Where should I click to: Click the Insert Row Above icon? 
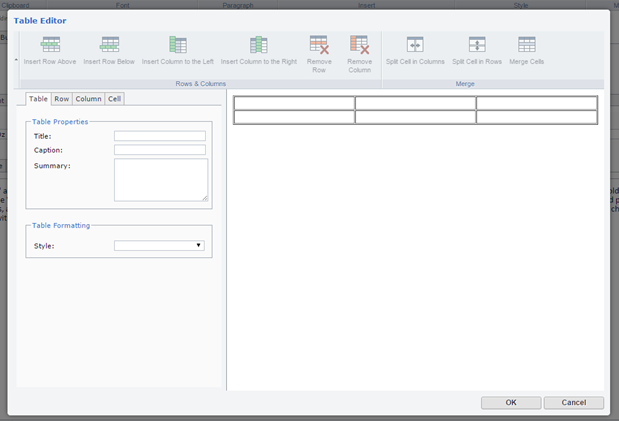click(x=50, y=45)
